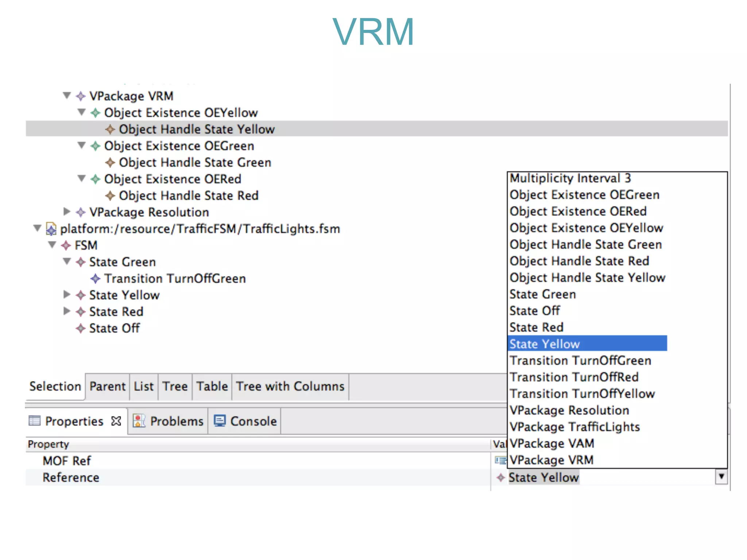Collapse Object Existence OERed
The width and height of the screenshot is (747, 560).
pos(81,178)
